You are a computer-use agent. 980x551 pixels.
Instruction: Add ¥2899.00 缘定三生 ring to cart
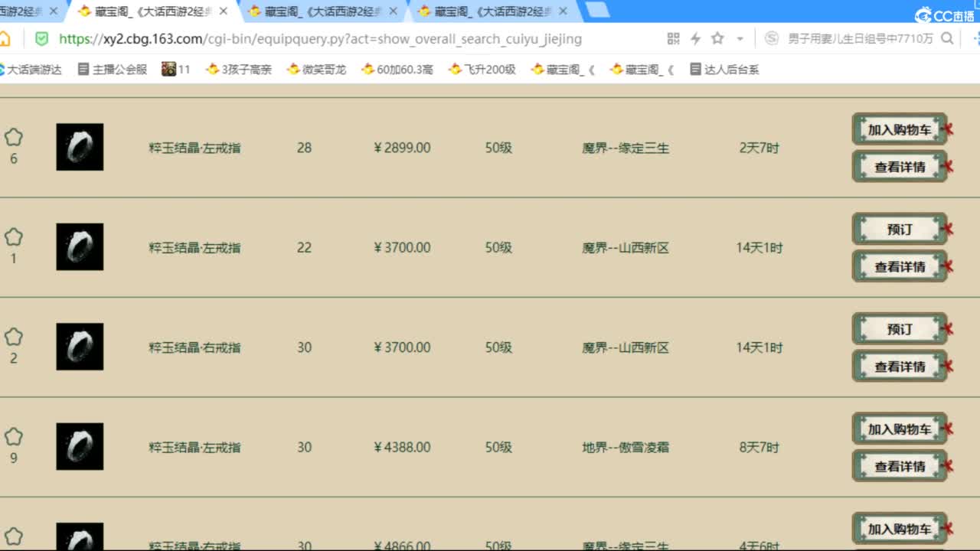[x=900, y=129]
